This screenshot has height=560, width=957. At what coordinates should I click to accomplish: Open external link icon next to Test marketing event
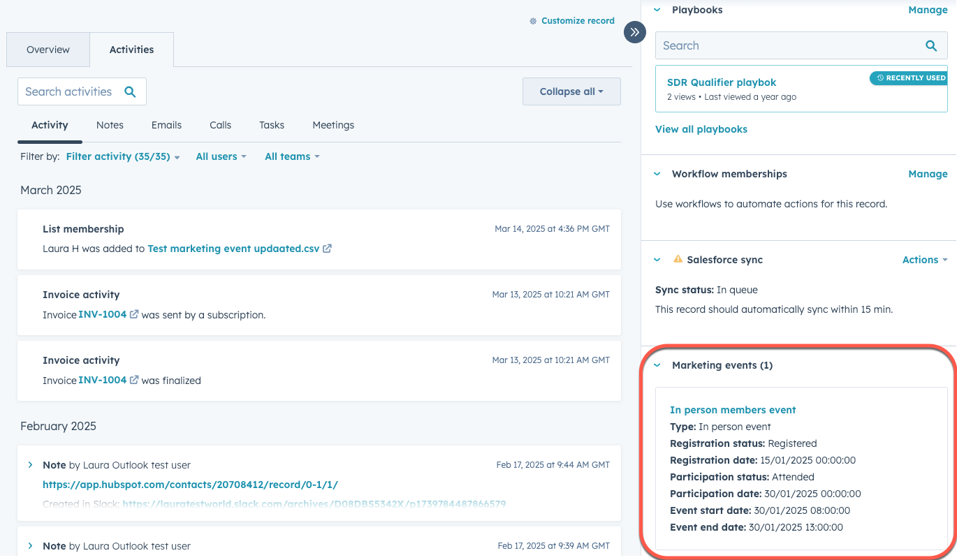[328, 249]
